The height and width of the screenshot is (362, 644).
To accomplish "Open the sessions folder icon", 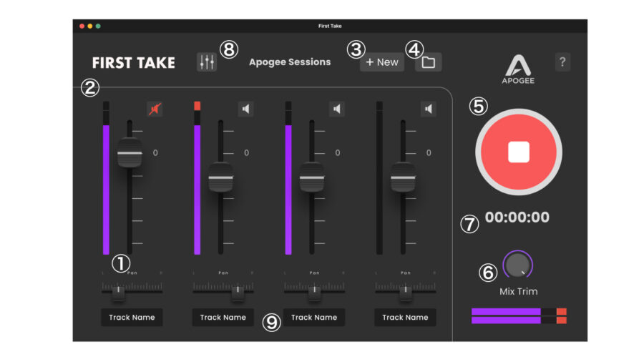I will point(429,62).
